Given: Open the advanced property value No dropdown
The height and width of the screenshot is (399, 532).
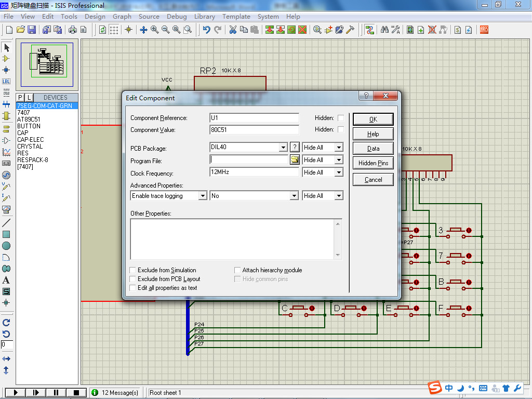Looking at the screenshot, I should tap(294, 196).
